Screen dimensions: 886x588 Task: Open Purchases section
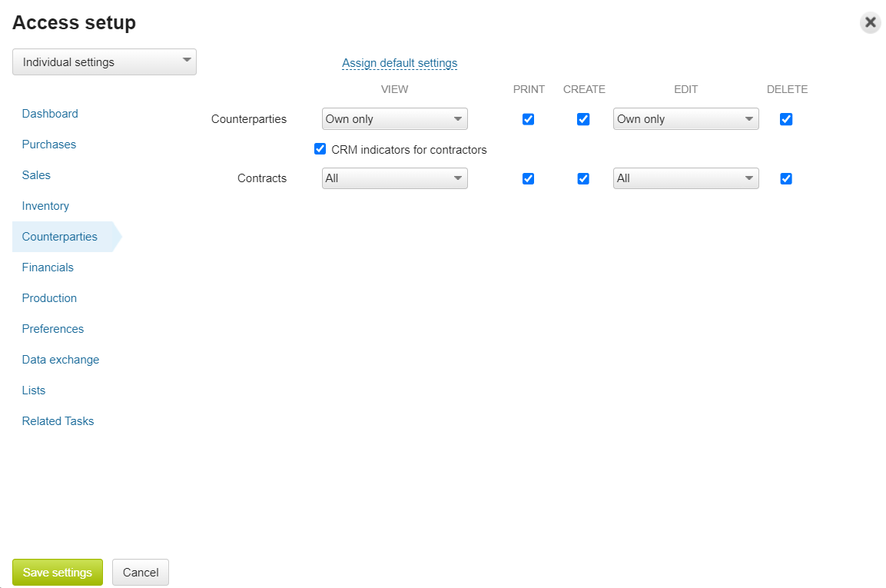point(48,145)
